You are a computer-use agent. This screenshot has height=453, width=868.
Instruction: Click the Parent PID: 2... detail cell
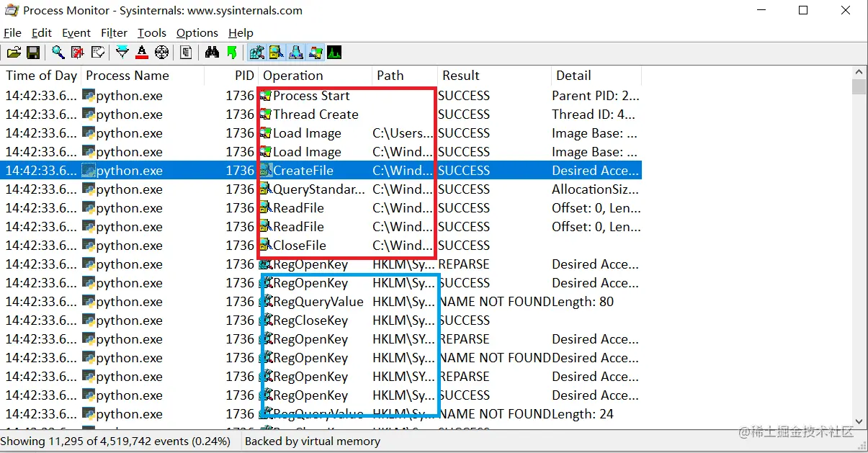pyautogui.click(x=595, y=96)
